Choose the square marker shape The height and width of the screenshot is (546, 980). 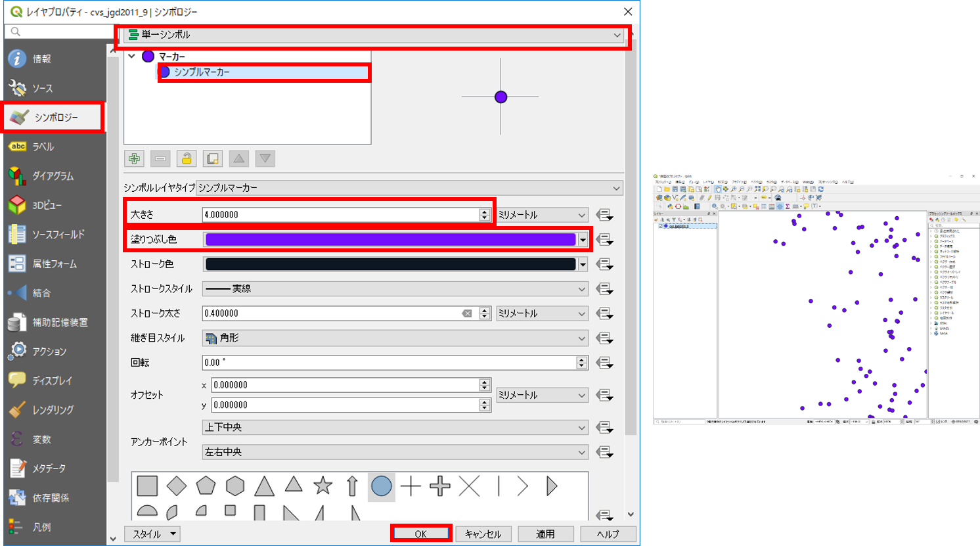coord(147,486)
